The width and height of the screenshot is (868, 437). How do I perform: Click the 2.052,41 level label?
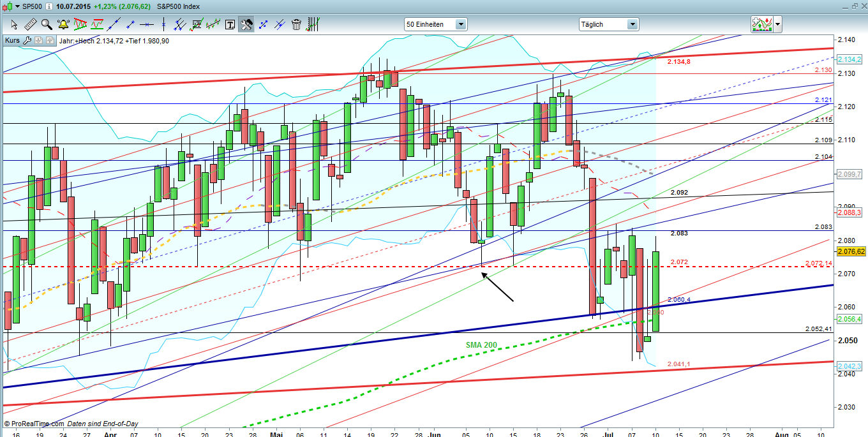click(x=818, y=329)
